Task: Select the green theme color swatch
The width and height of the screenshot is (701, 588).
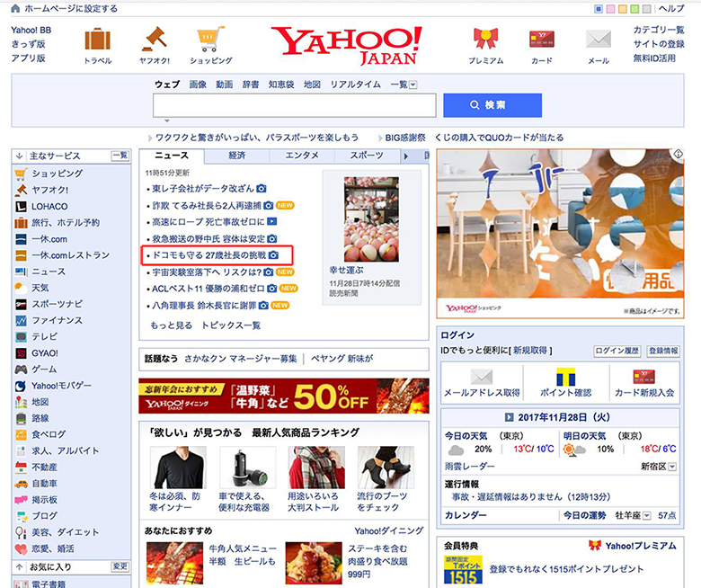Action: tap(634, 8)
